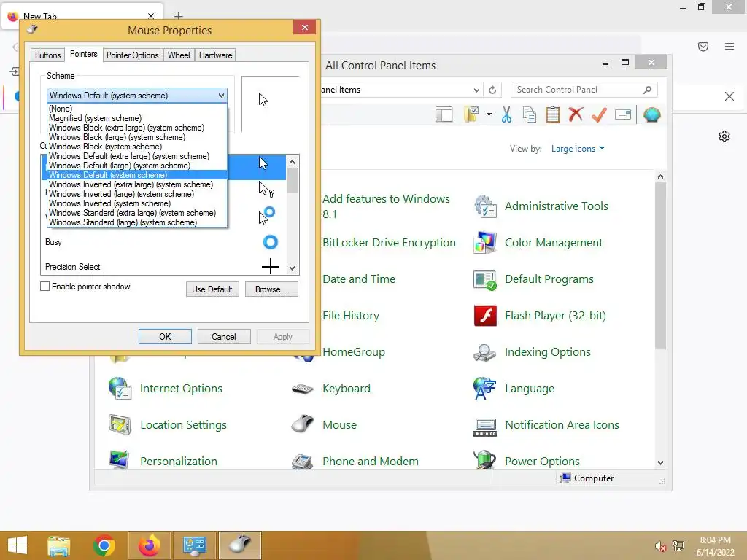747x560 pixels.
Task: Open the Flash Player icon
Action: (485, 316)
